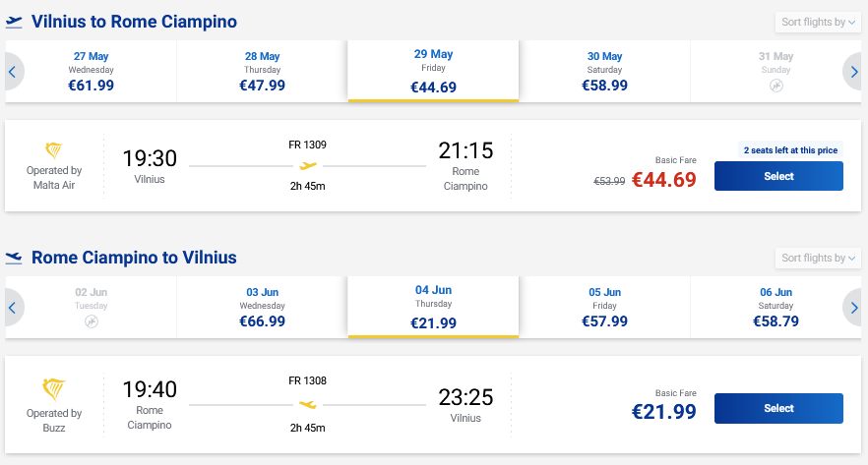The width and height of the screenshot is (868, 465).
Task: Click no-flight icon under 02 Jun
Action: coord(92,322)
